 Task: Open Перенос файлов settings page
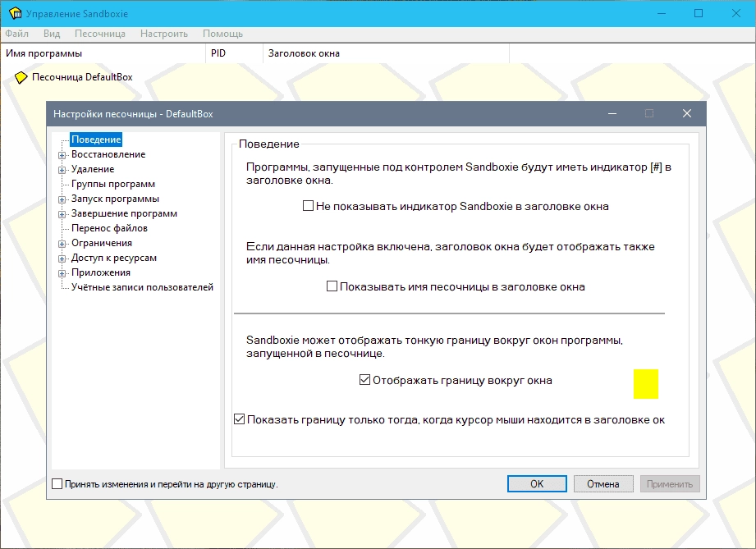click(109, 228)
